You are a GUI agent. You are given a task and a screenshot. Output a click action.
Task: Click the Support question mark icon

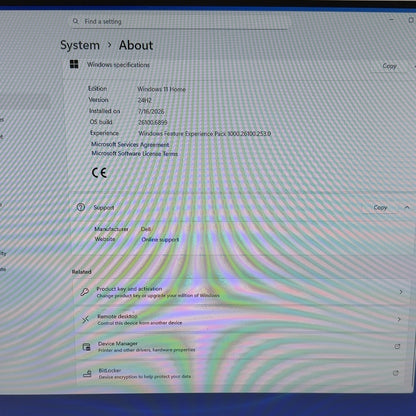click(x=81, y=207)
